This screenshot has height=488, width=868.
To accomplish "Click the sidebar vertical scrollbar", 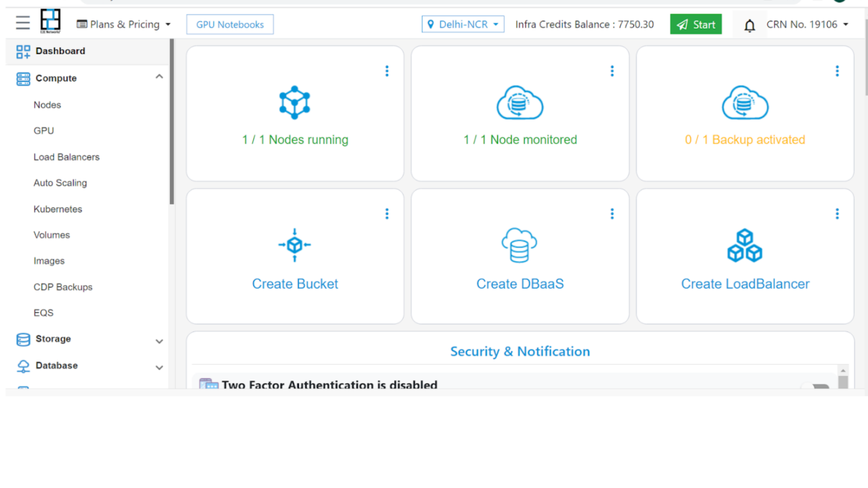I will 172,122.
